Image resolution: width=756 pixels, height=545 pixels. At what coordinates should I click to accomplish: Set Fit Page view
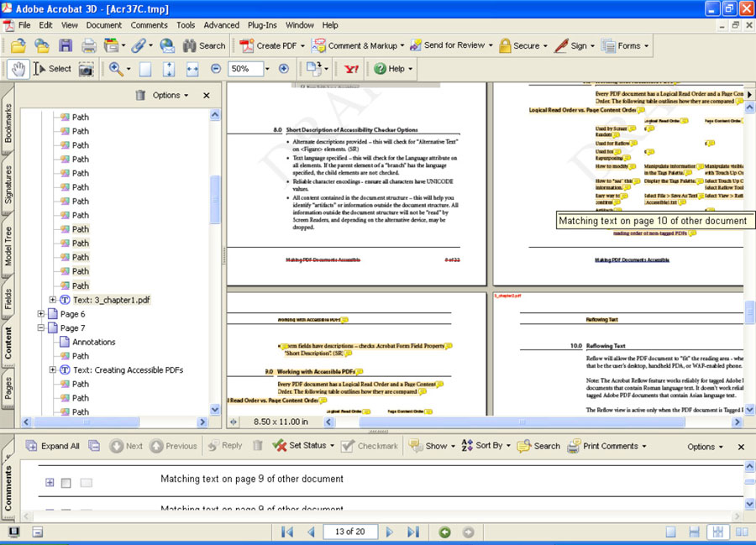tap(169, 69)
